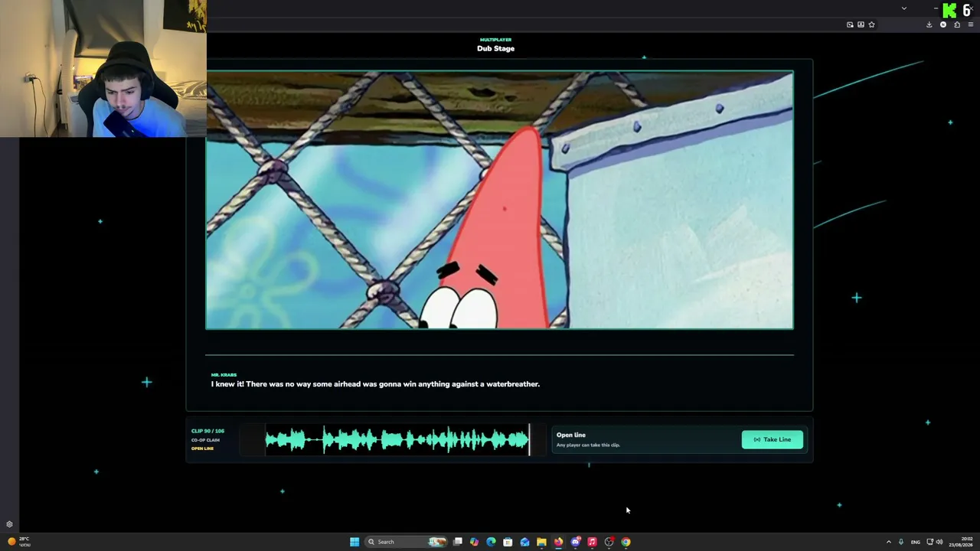
Task: Click the round N extension icon in the toolbar
Action: (x=943, y=24)
